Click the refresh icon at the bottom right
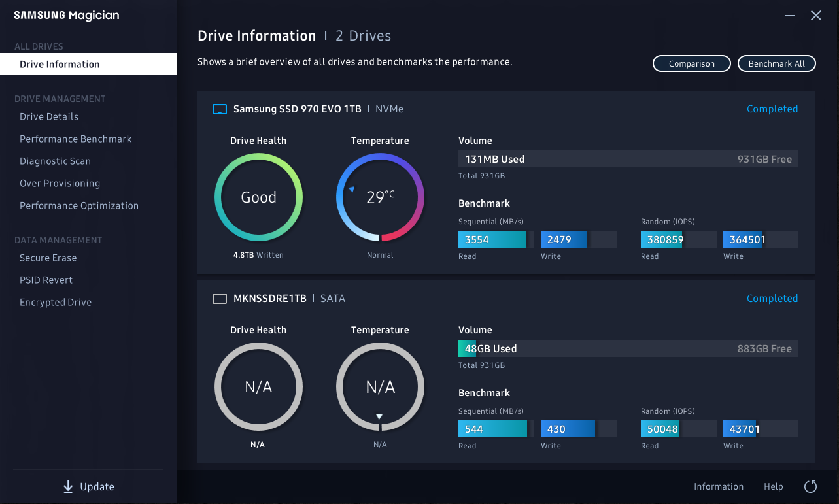The width and height of the screenshot is (839, 504). 810,486
